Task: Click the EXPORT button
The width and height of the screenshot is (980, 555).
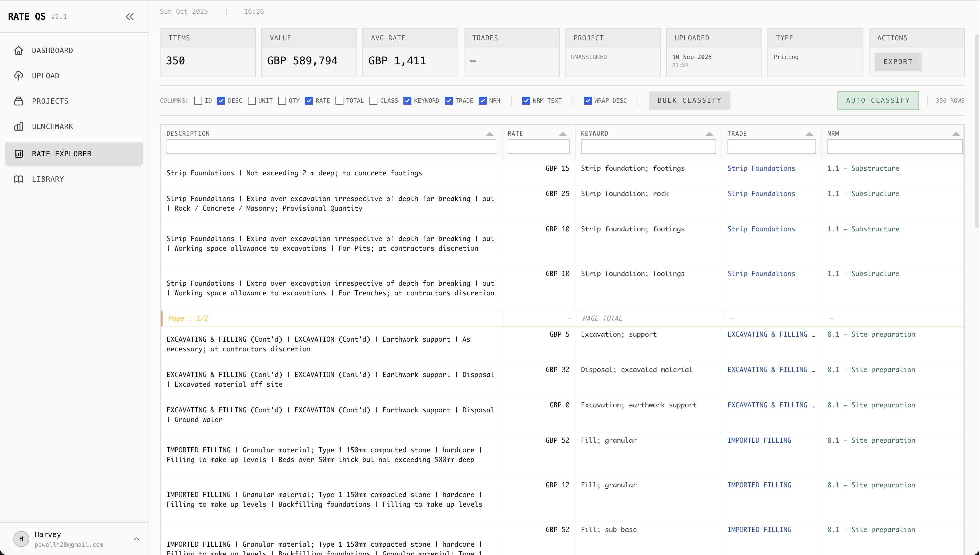Action: click(898, 62)
